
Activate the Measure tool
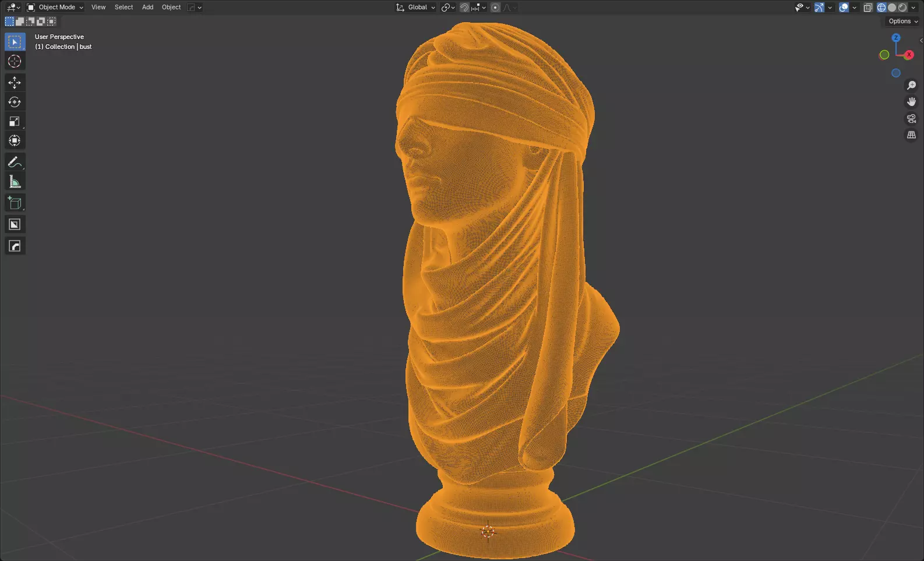[x=15, y=182]
